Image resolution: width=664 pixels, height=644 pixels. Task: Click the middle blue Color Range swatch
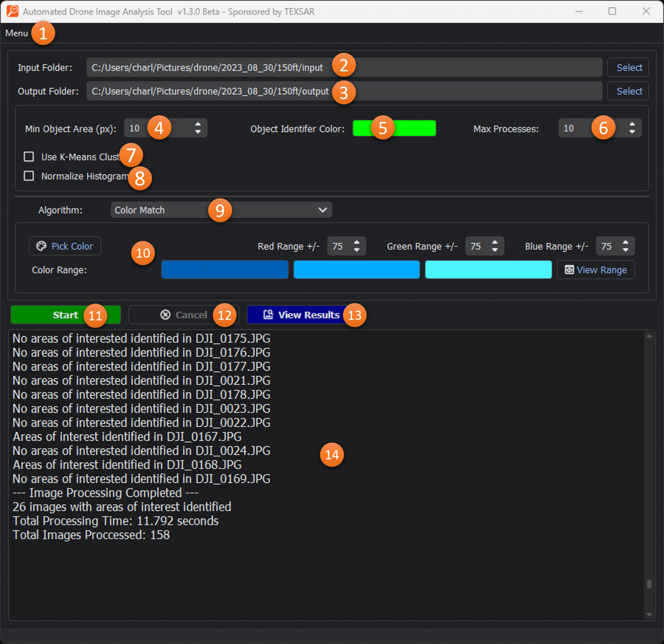(356, 270)
